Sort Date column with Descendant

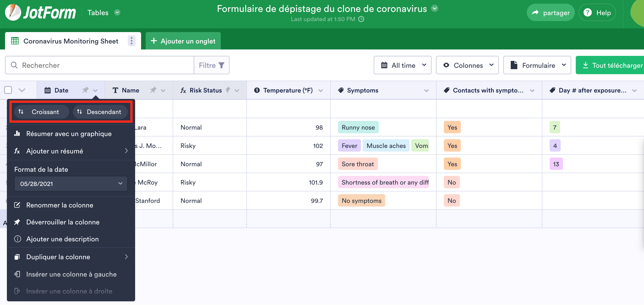[x=100, y=112]
